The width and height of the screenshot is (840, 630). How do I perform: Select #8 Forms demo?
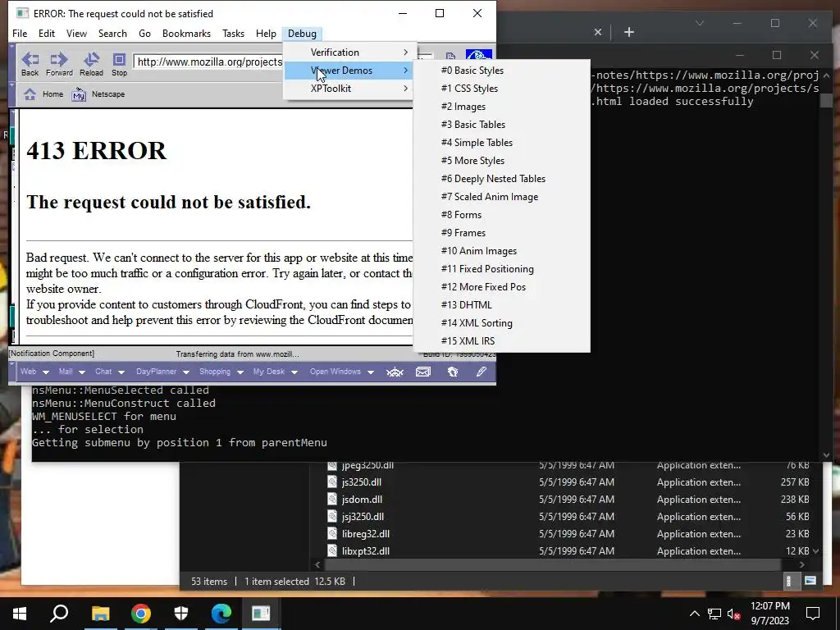[502, 216]
